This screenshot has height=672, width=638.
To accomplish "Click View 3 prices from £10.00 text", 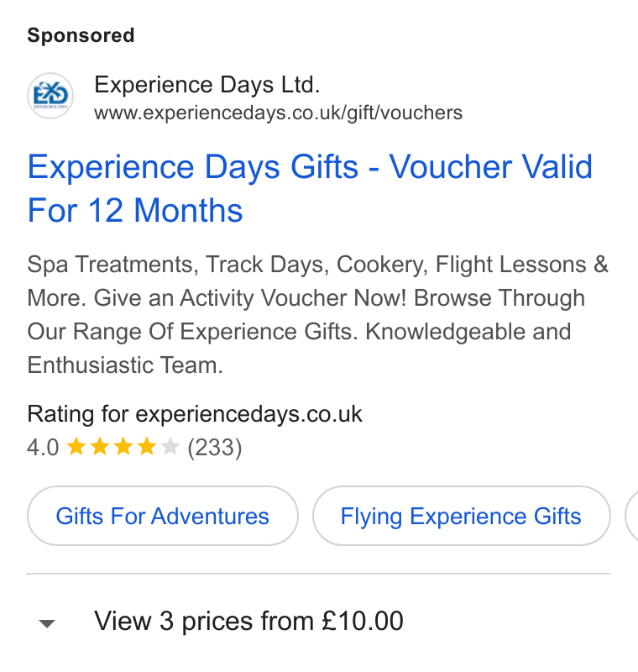I will 248,621.
